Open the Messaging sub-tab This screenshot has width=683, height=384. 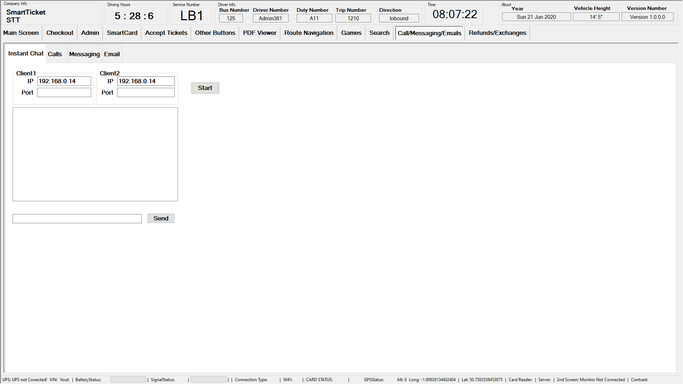coord(84,54)
